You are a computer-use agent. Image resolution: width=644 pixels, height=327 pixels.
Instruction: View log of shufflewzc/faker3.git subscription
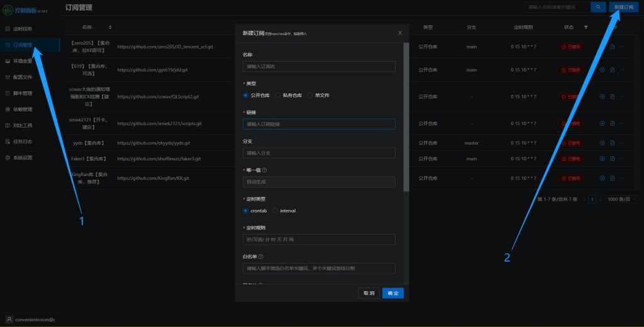coord(613,158)
